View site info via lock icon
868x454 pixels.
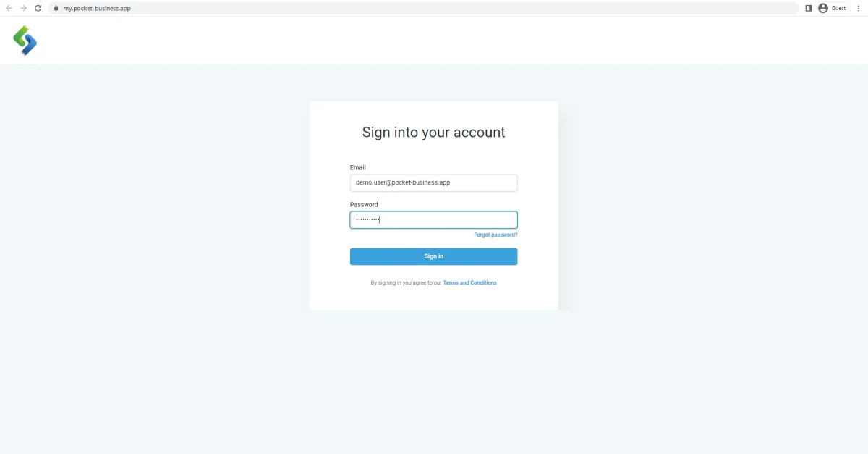[55, 8]
